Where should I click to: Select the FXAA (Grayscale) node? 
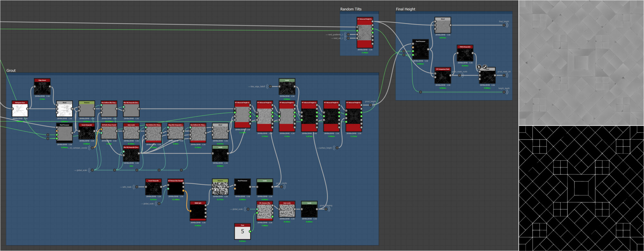tap(465, 54)
